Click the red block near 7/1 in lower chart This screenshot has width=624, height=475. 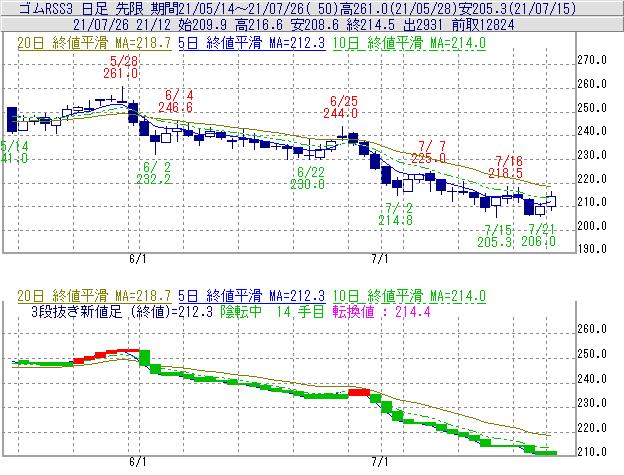[x=359, y=393]
